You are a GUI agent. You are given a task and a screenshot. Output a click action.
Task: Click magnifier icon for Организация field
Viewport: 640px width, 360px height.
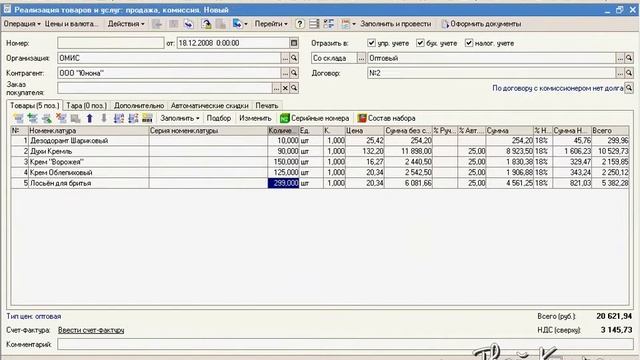294,58
